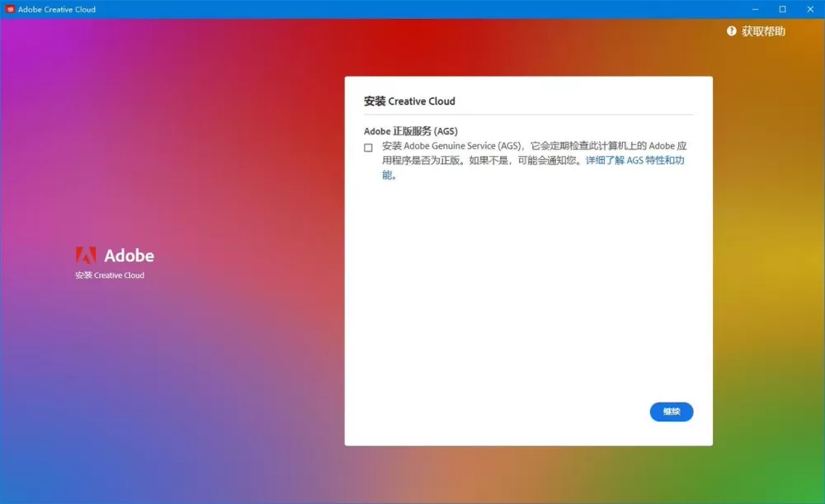The height and width of the screenshot is (504, 825).
Task: Click 安装 Creative Cloud text under the Adobe logo
Action: [110, 276]
